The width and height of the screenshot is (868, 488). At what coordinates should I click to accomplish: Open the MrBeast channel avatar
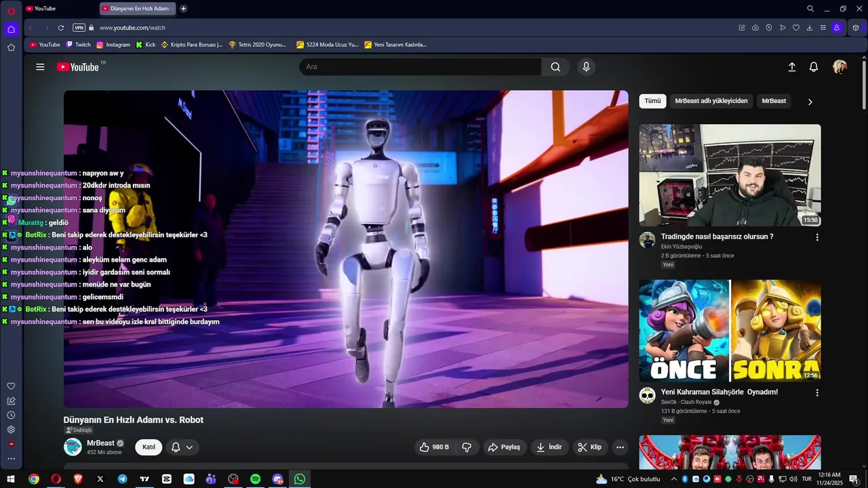coord(73,447)
